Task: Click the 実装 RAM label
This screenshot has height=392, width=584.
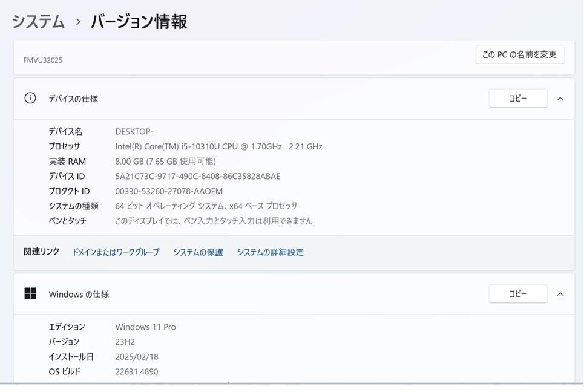Action: pyautogui.click(x=67, y=161)
